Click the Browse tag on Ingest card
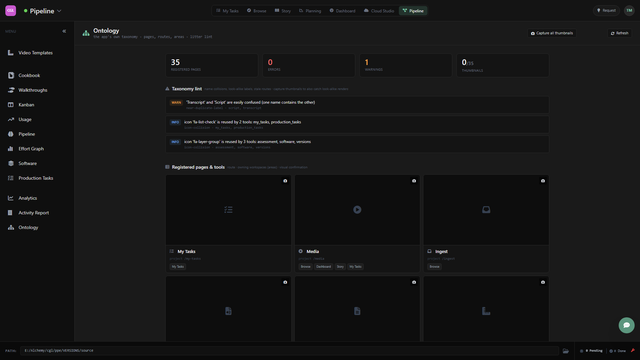Viewport: 640px width, 360px height. pos(434,267)
